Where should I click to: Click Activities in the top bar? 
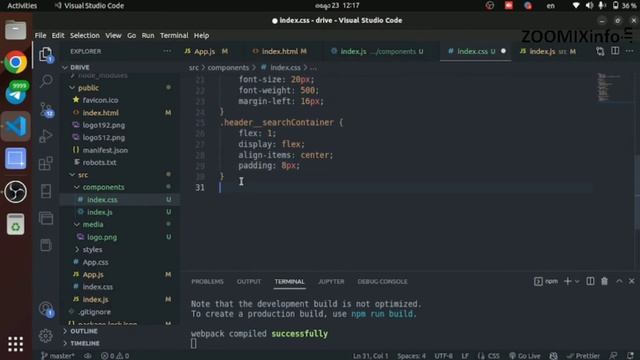(22, 5)
